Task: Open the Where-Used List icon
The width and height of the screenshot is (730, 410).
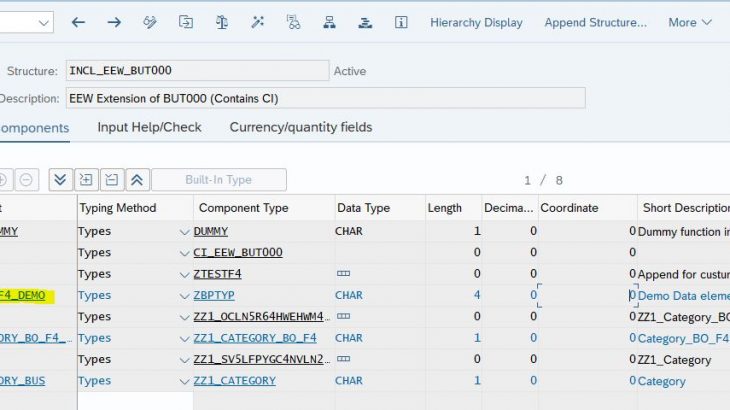Action: [293, 22]
